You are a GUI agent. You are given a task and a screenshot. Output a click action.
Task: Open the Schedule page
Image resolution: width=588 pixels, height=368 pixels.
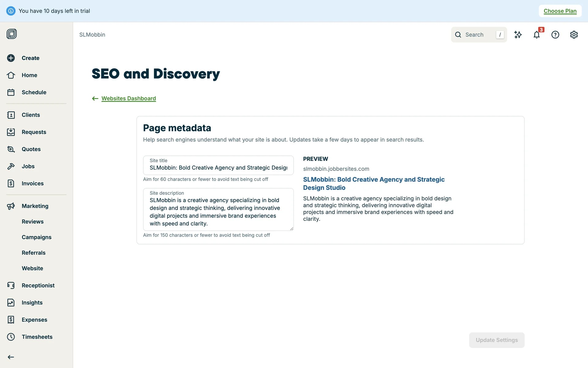pyautogui.click(x=34, y=92)
